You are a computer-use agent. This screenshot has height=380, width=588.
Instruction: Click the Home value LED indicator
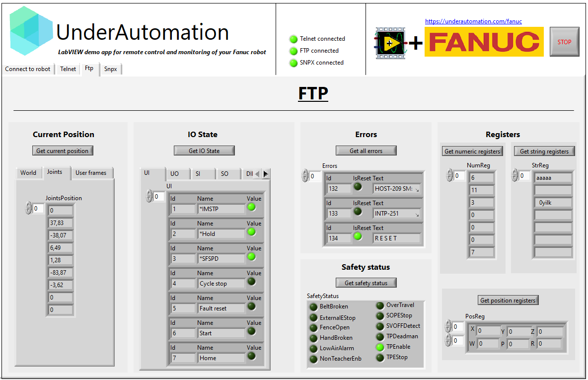[251, 356]
